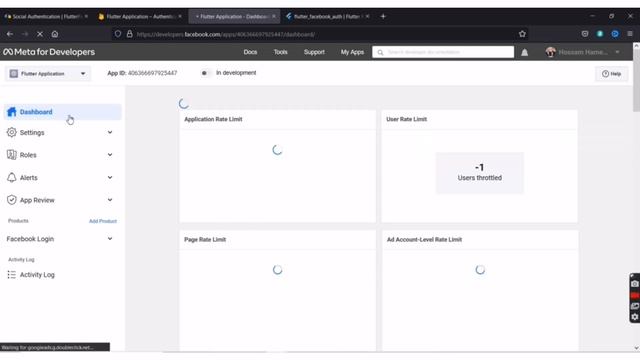The image size is (640, 360).
Task: Click Facebook Login in products list
Action: [30, 239]
